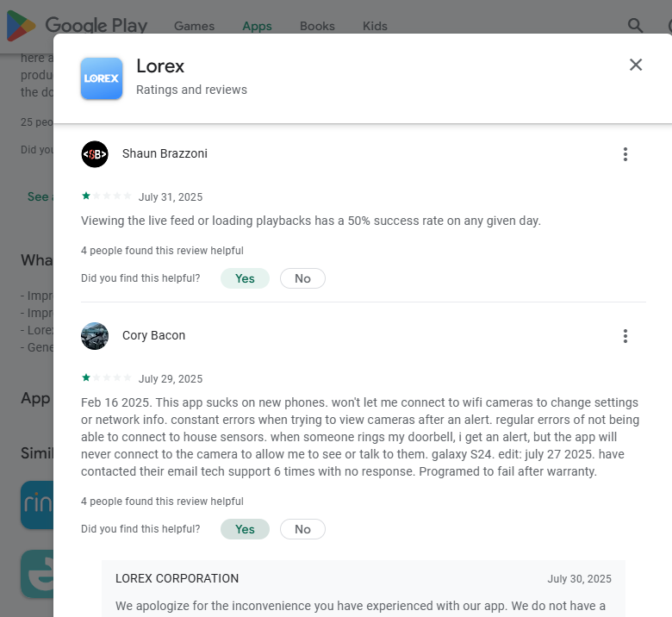Open the Apps tab in Google Play
Screen dimensions: 672x617
[257, 26]
